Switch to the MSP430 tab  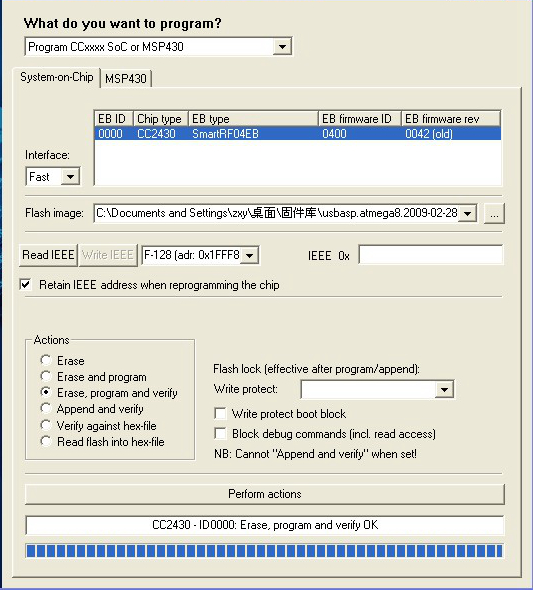tap(126, 79)
